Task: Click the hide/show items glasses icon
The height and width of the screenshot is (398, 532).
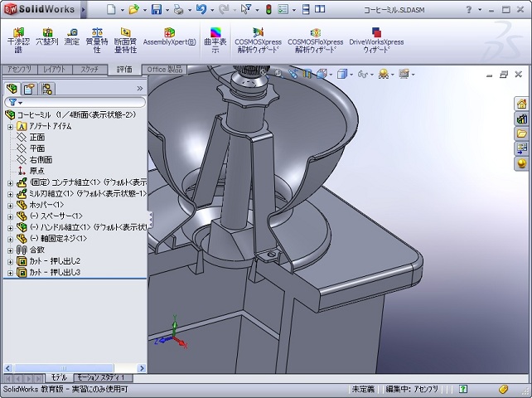Action: (362, 74)
